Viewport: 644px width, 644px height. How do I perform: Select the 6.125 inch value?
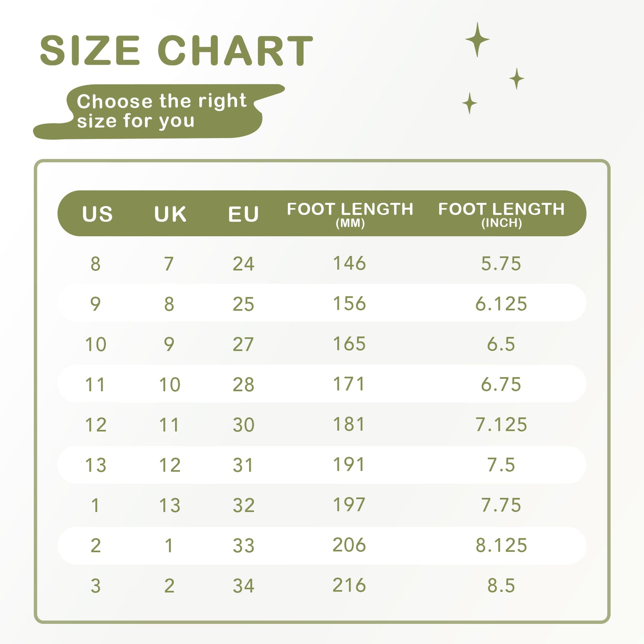(x=501, y=304)
